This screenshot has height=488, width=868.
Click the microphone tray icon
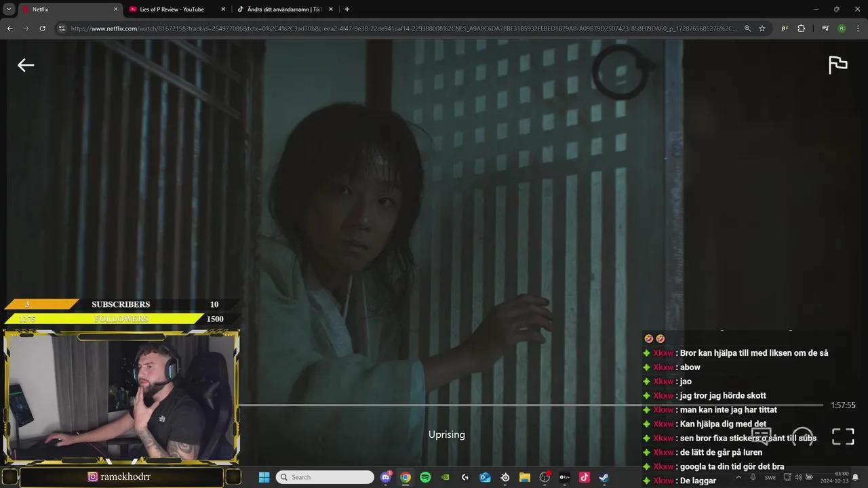click(753, 477)
